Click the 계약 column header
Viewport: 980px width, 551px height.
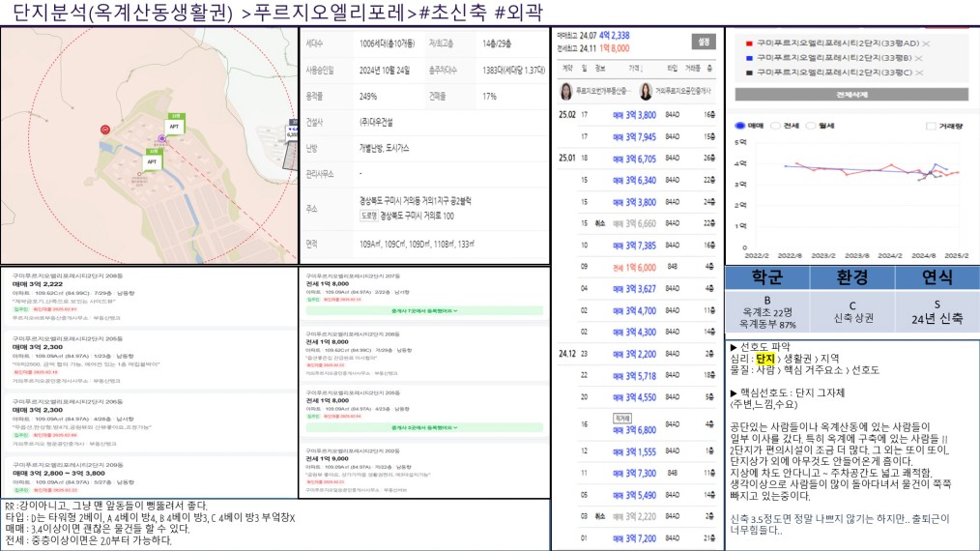567,69
